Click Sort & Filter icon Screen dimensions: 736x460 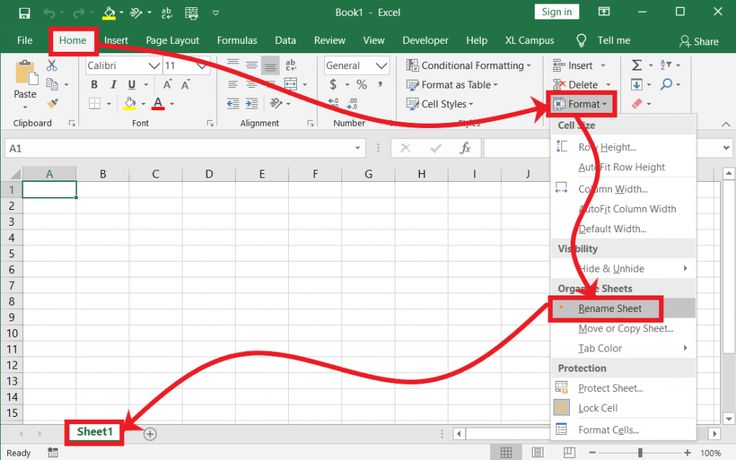666,65
